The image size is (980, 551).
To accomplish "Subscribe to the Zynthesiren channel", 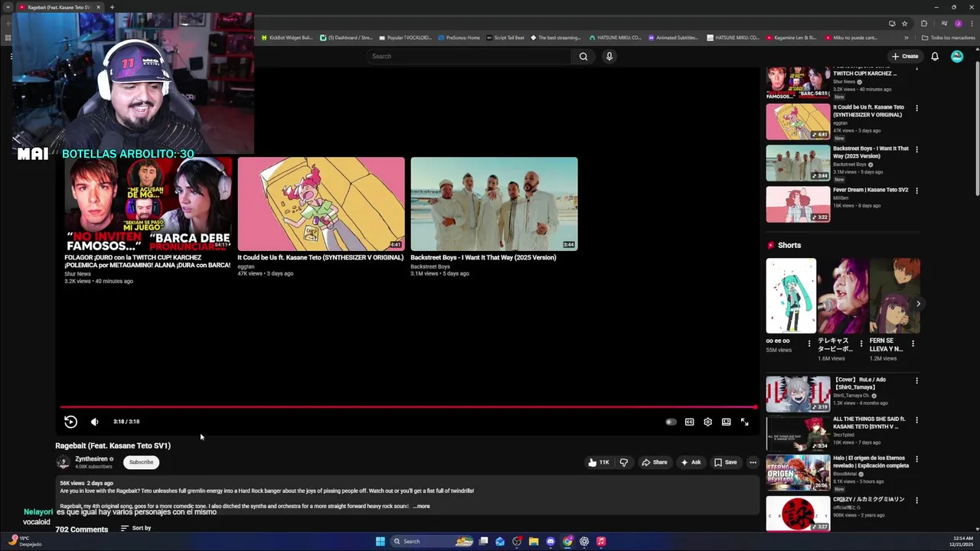I will 141,462.
